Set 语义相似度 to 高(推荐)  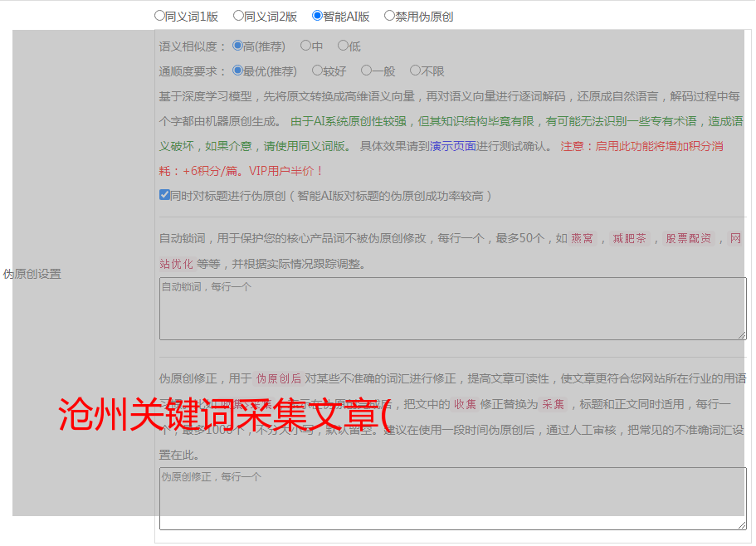tap(238, 46)
